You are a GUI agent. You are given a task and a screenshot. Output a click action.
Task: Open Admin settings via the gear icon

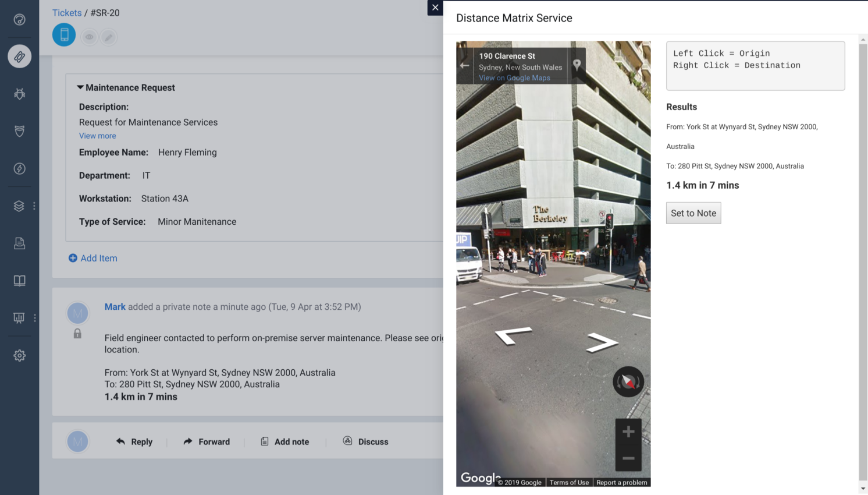click(19, 355)
